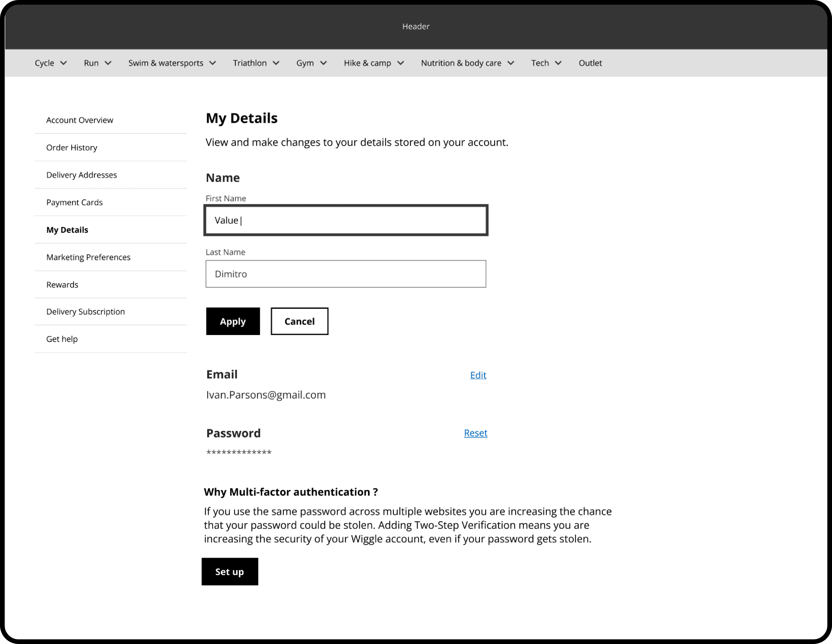832x644 pixels.
Task: Expand Hike & camp chevron
Action: (x=401, y=63)
